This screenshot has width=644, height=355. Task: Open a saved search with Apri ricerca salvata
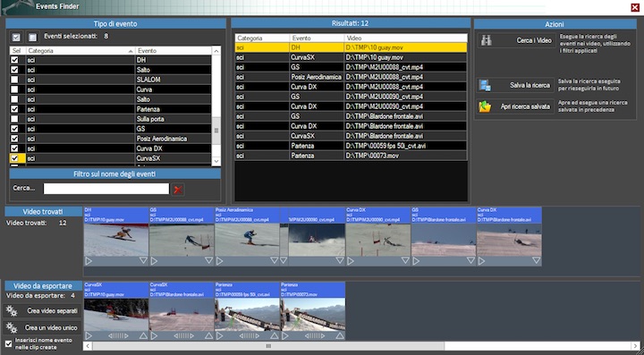515,106
